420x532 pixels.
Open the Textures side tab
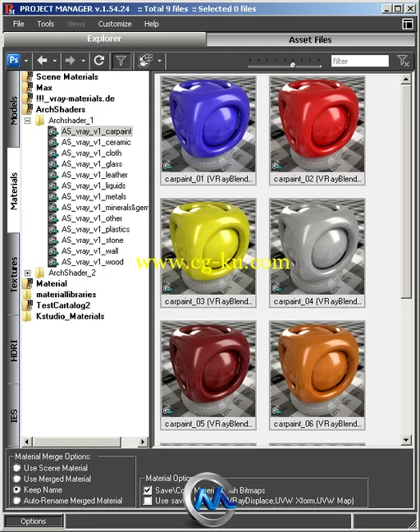[x=14, y=275]
